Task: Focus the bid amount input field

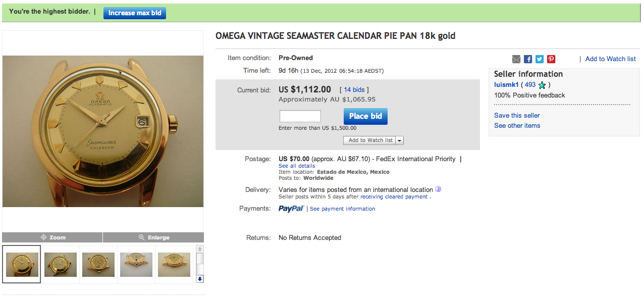Action: [x=300, y=116]
